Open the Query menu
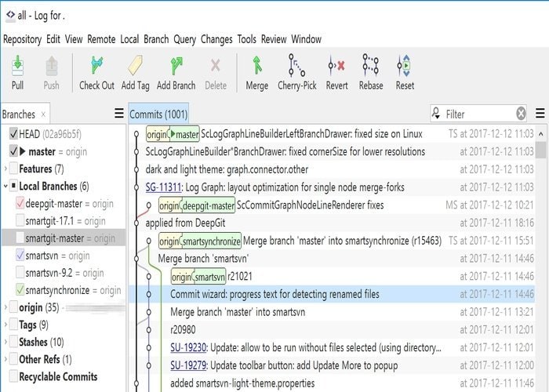This screenshot has width=549, height=392. (185, 39)
